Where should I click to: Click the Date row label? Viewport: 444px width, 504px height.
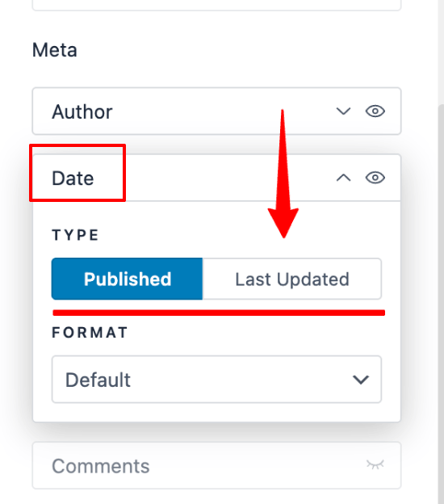(73, 178)
